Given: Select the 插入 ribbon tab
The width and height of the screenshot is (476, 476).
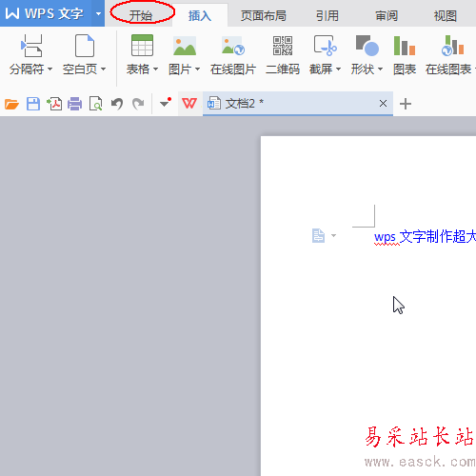Looking at the screenshot, I should (x=200, y=15).
